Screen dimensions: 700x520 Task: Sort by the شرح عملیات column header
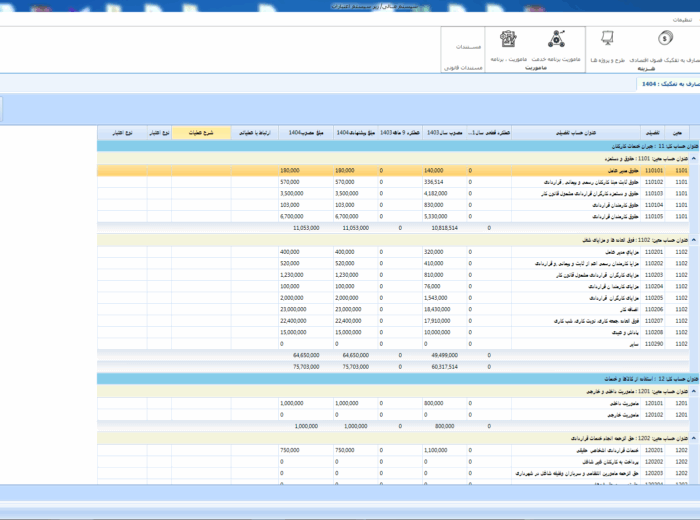[201, 132]
